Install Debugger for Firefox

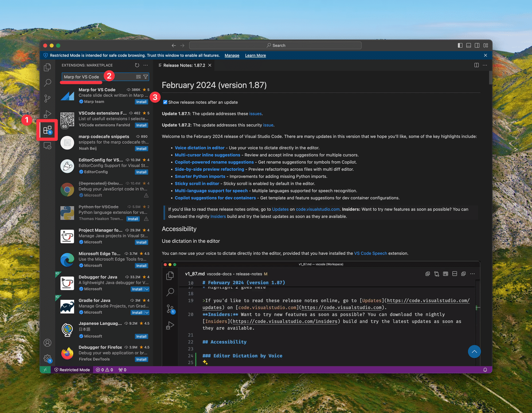point(141,359)
